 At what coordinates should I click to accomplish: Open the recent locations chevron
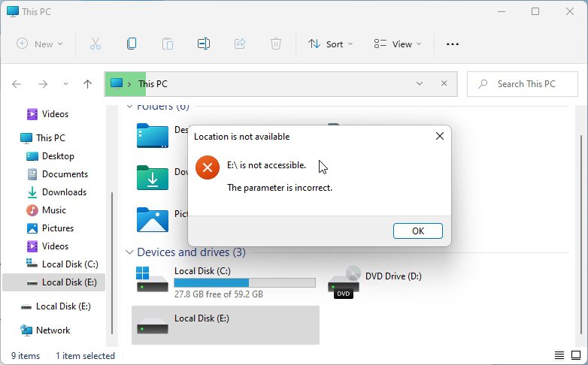point(65,84)
